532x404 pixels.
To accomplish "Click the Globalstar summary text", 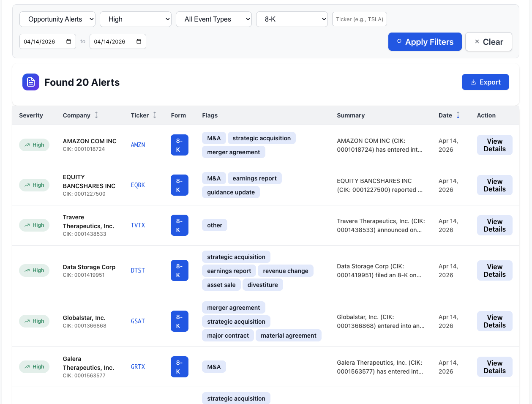I will (381, 321).
